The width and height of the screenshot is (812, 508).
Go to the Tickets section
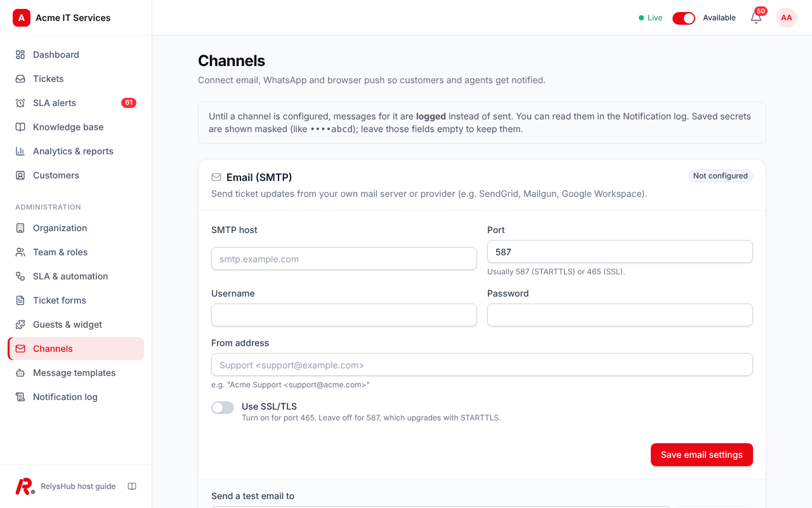coord(76,79)
